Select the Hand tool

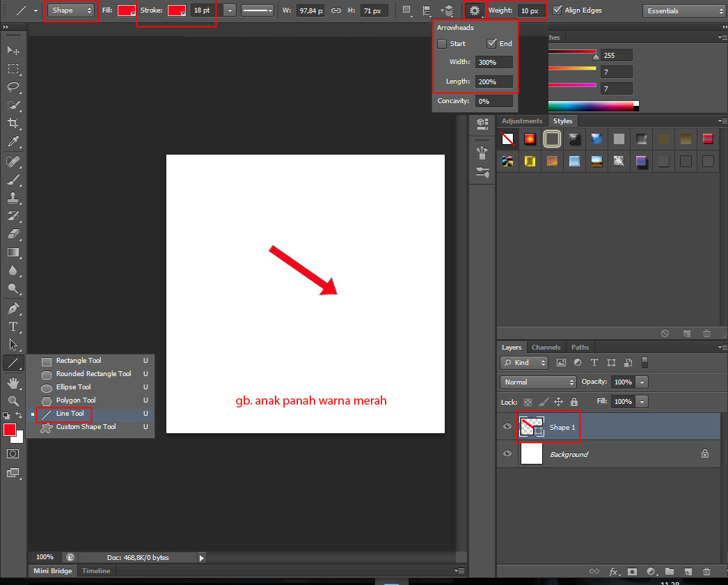tap(13, 382)
